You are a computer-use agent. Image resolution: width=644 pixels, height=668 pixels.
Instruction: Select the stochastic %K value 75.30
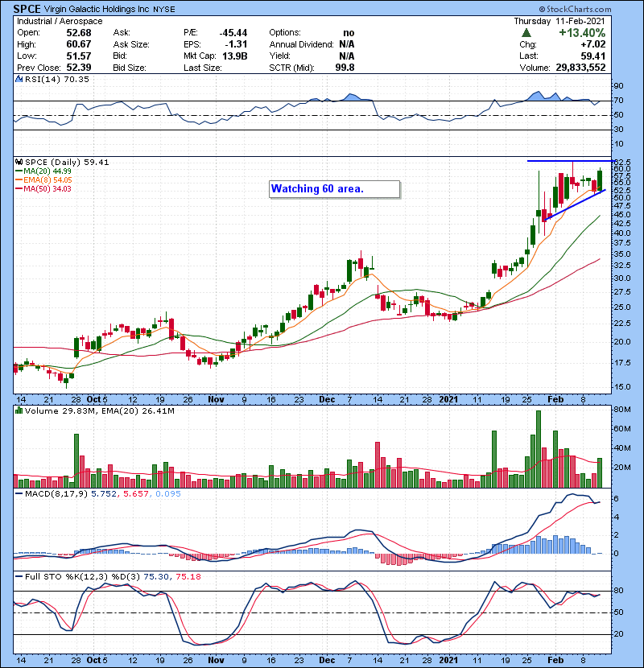coord(156,577)
